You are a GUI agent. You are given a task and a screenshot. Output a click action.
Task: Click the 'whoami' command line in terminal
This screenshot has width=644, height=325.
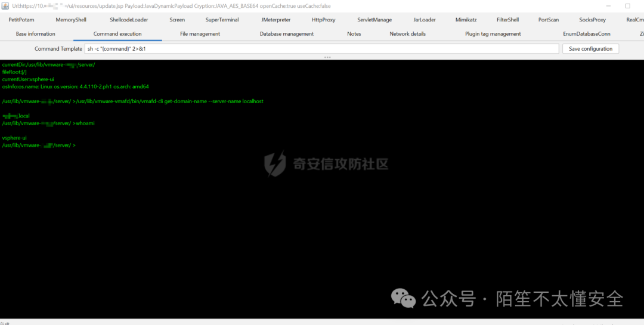pos(48,123)
